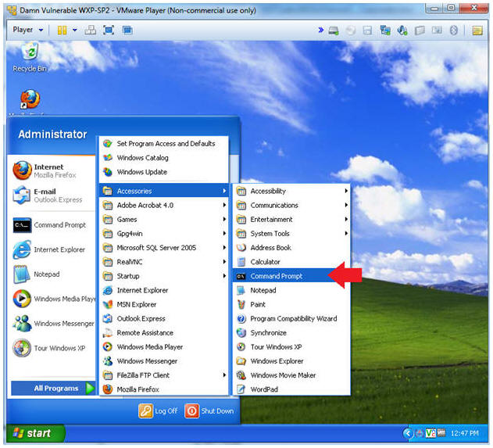
Task: Click the Log Off button
Action: (x=158, y=411)
